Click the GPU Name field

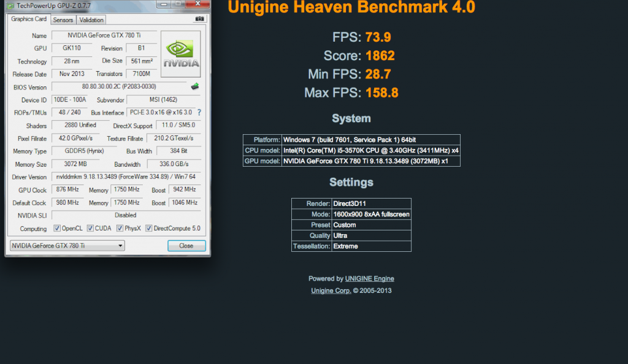[104, 36]
